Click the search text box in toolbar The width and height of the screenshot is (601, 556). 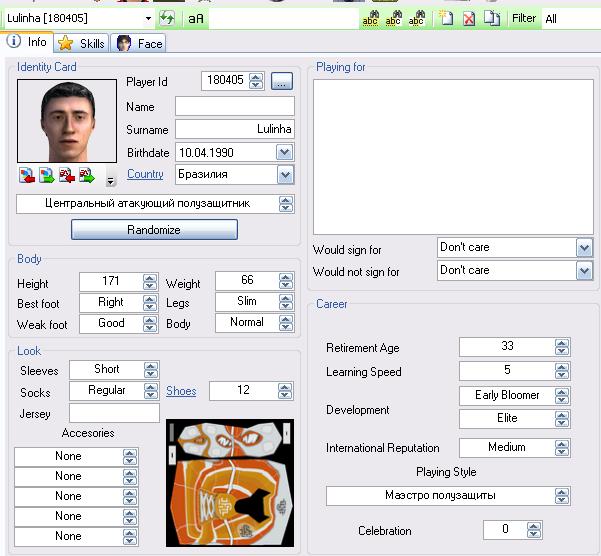click(283, 18)
